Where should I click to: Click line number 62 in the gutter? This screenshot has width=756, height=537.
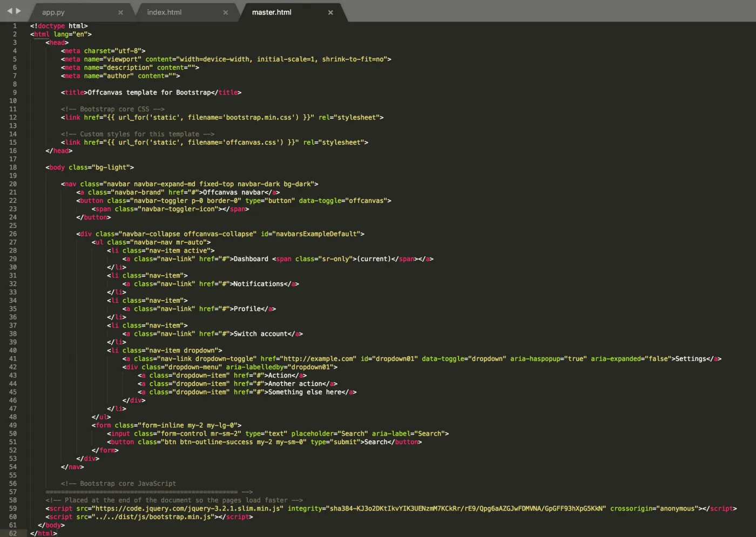click(x=13, y=533)
